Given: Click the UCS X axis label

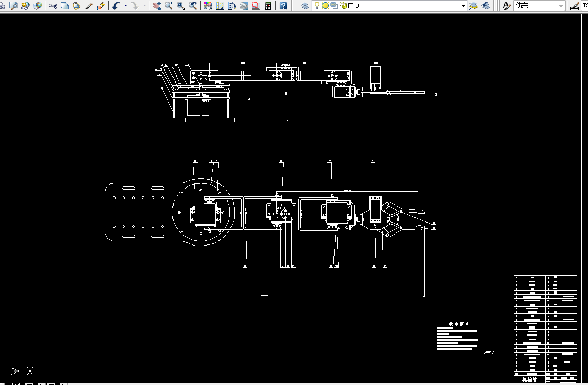Looking at the screenshot, I should pos(30,371).
